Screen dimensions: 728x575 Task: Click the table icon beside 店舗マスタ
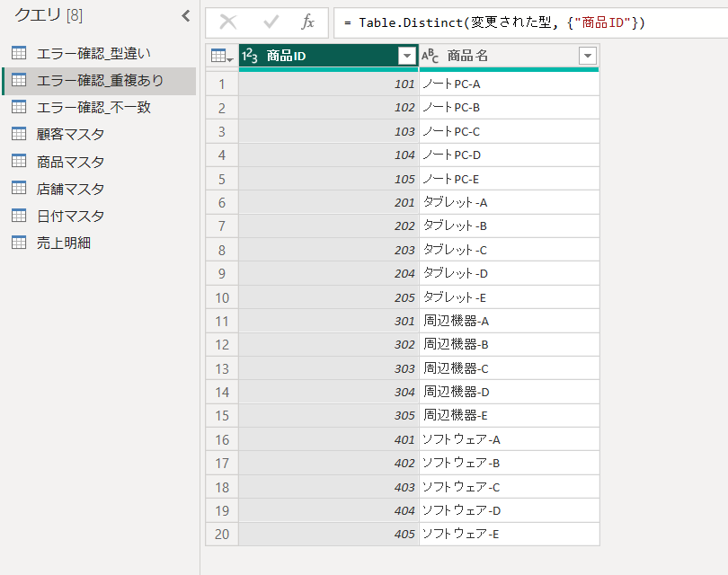point(19,188)
